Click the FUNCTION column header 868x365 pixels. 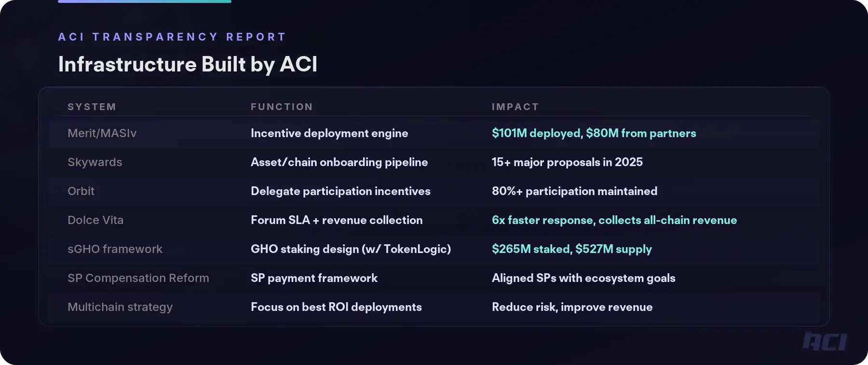click(282, 107)
